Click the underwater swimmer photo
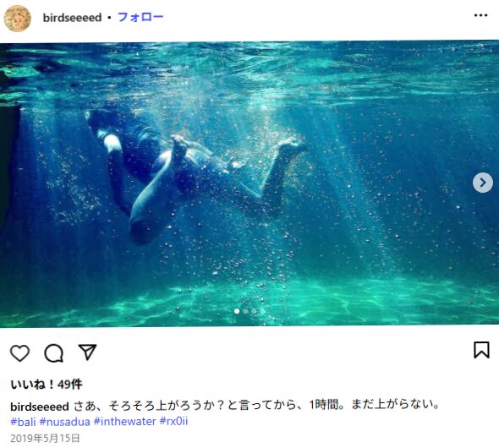The width and height of the screenshot is (499, 448). (x=249, y=183)
